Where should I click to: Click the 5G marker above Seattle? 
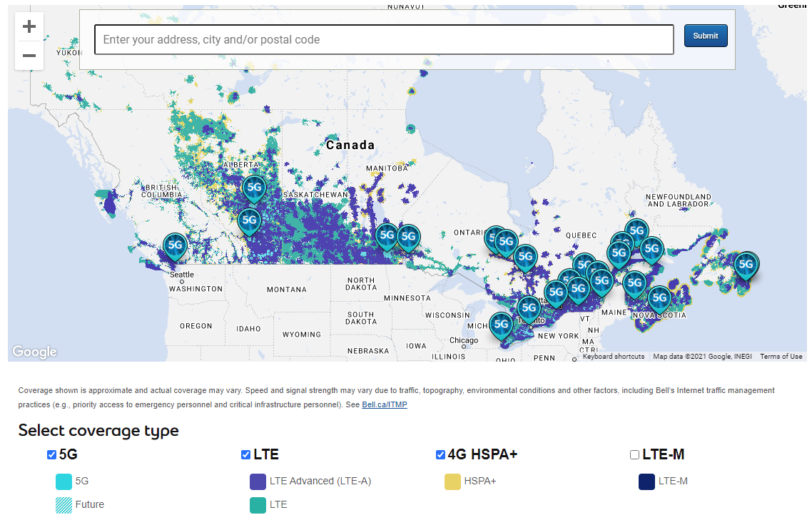(175, 246)
